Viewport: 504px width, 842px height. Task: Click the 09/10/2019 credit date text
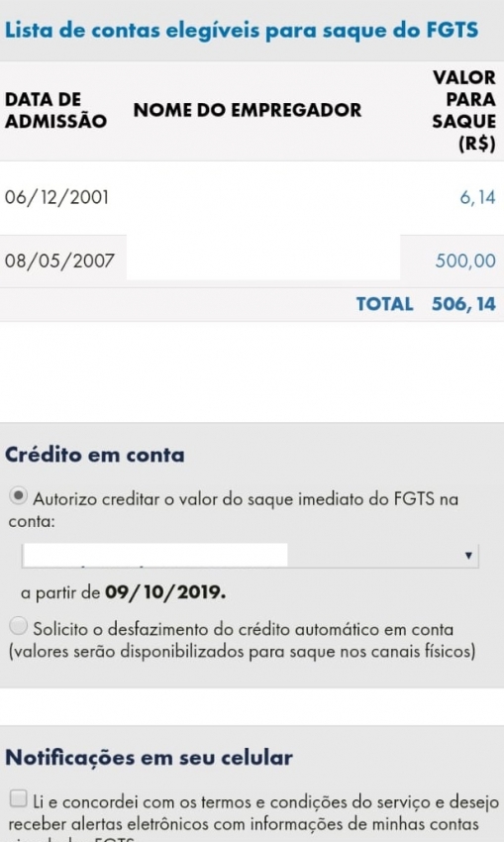click(x=165, y=592)
